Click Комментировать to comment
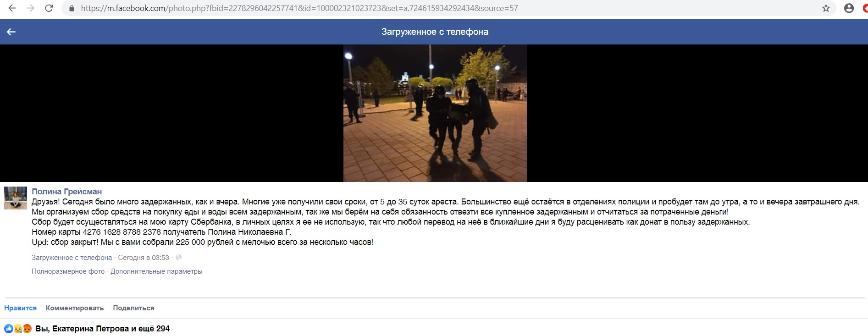The height and width of the screenshot is (336, 868). 75,308
